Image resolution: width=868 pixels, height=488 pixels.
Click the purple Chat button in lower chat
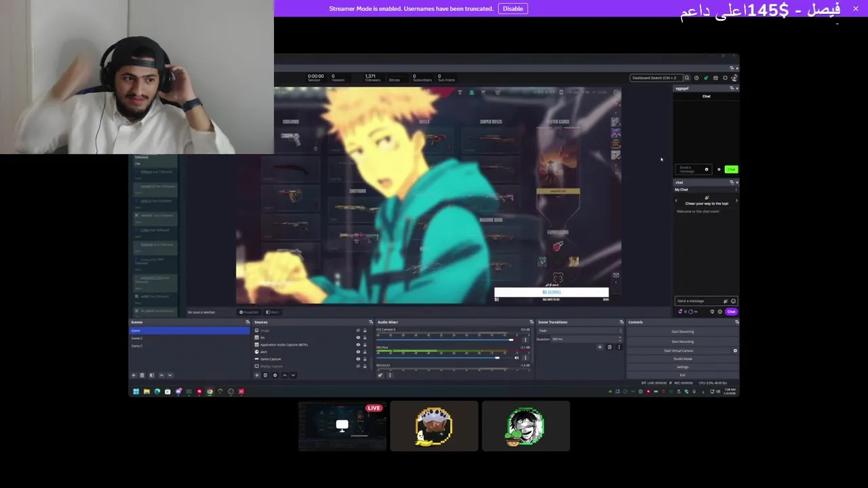pyautogui.click(x=731, y=312)
